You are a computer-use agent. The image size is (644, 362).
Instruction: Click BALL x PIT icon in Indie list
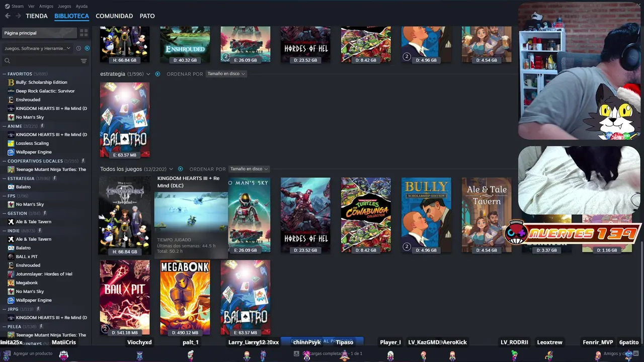(x=11, y=256)
